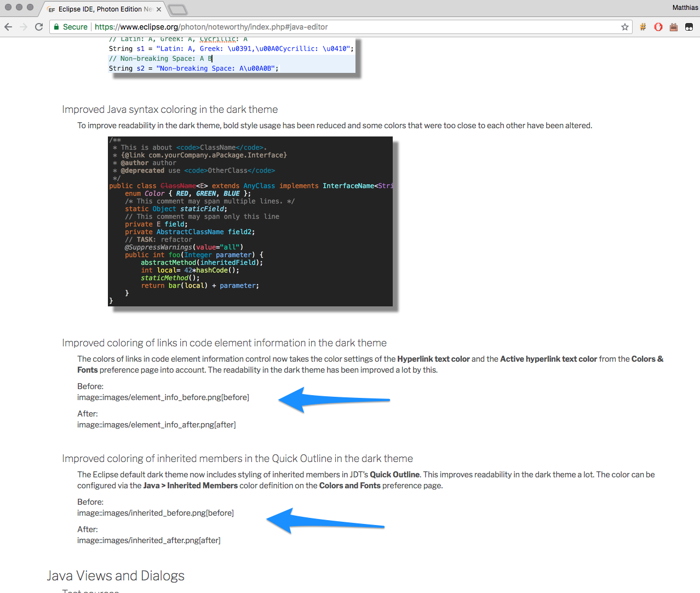700x593 pixels.
Task: Click the 'Java Views and Dialogs' heading
Action: coord(116,576)
